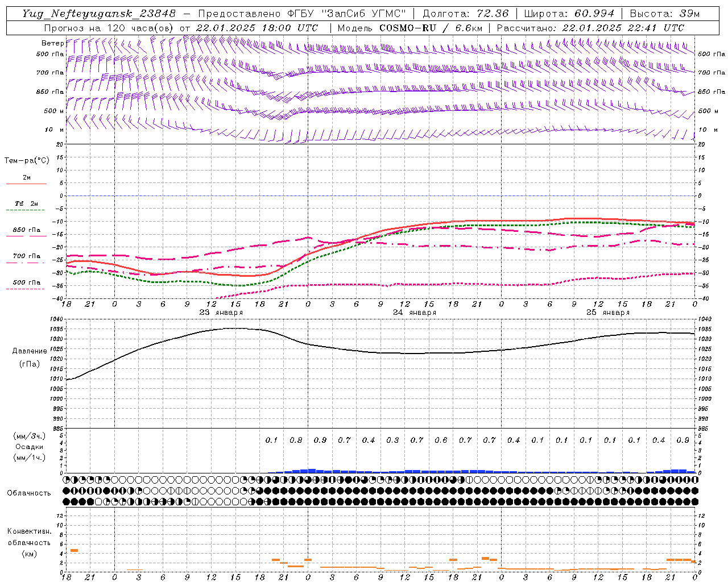Click the 0.8 precipitation value
The height and width of the screenshot is (582, 728).
click(296, 440)
